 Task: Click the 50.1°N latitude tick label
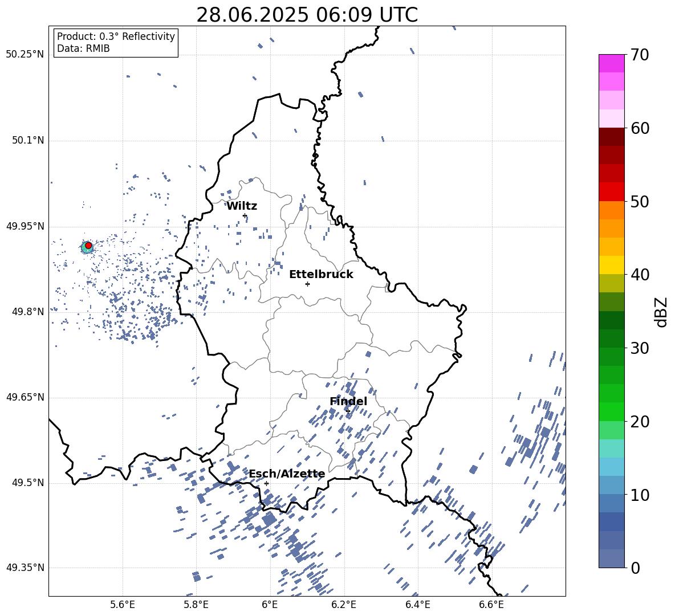click(x=28, y=141)
